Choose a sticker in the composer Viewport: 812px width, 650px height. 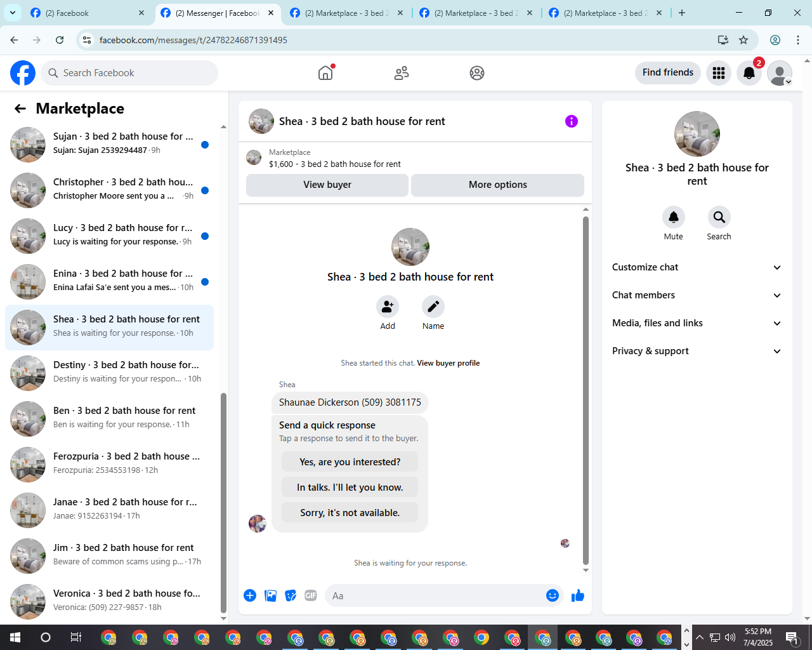tap(291, 595)
